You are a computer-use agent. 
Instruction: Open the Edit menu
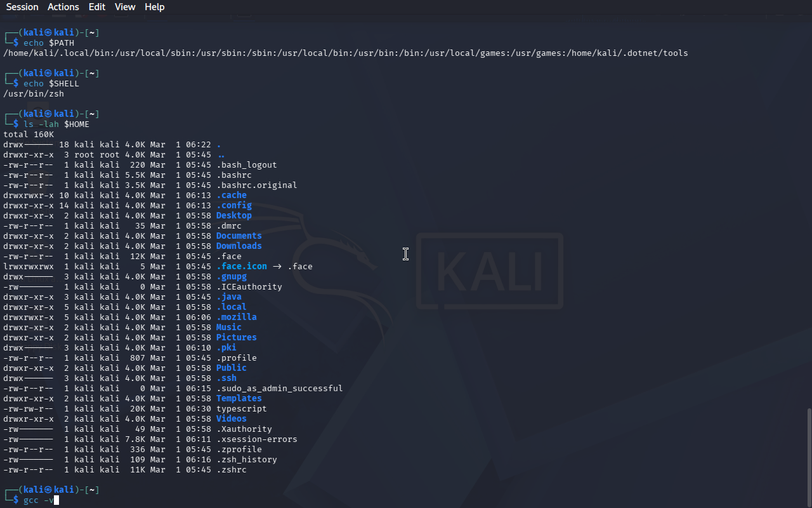[97, 7]
